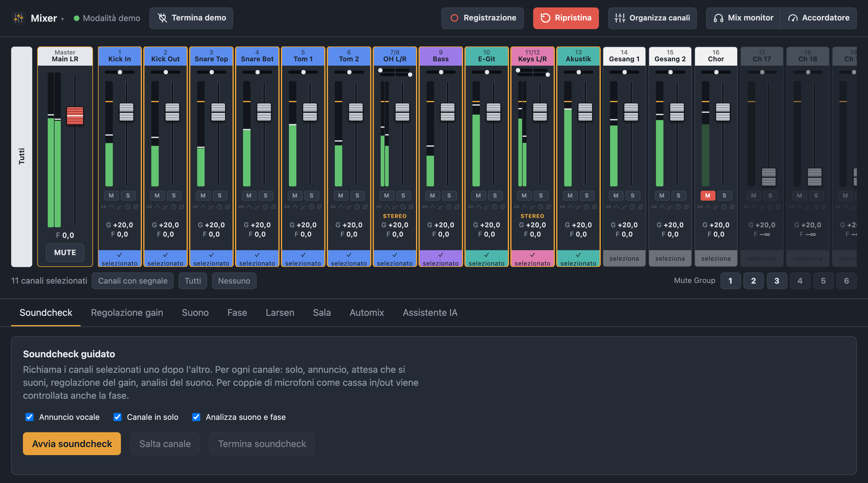This screenshot has width=868, height=483.
Task: Deselect the Snare Top channel
Action: point(212,259)
